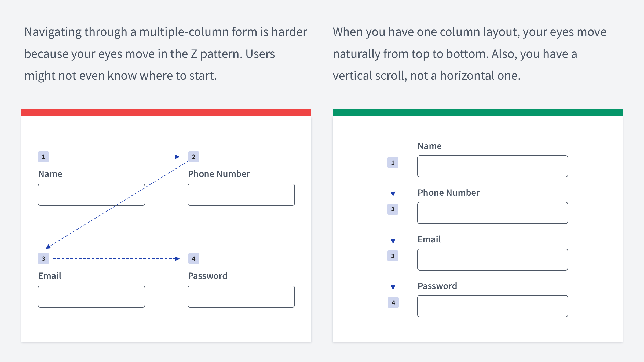Select step badge 4 in the single-column form
The width and height of the screenshot is (644, 362).
[393, 302]
